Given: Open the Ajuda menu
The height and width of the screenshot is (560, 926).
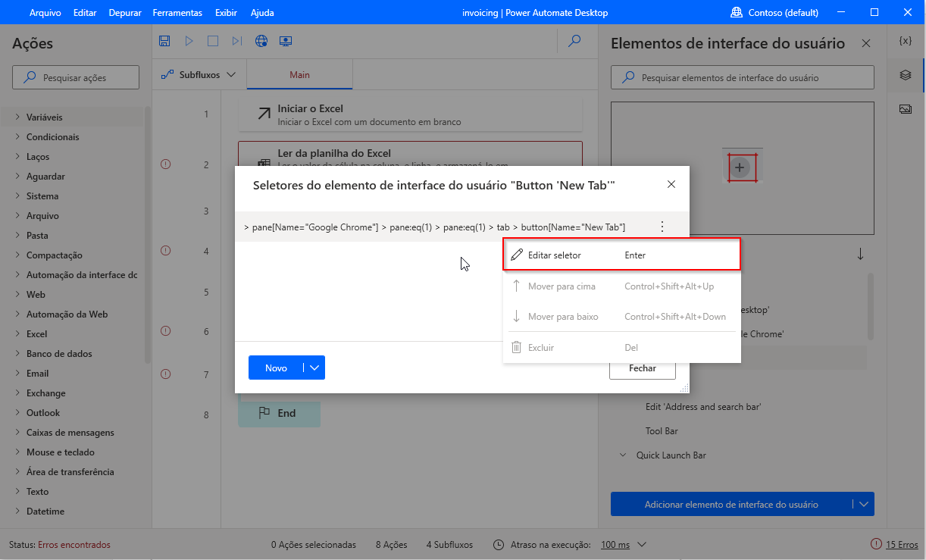Looking at the screenshot, I should (x=261, y=13).
